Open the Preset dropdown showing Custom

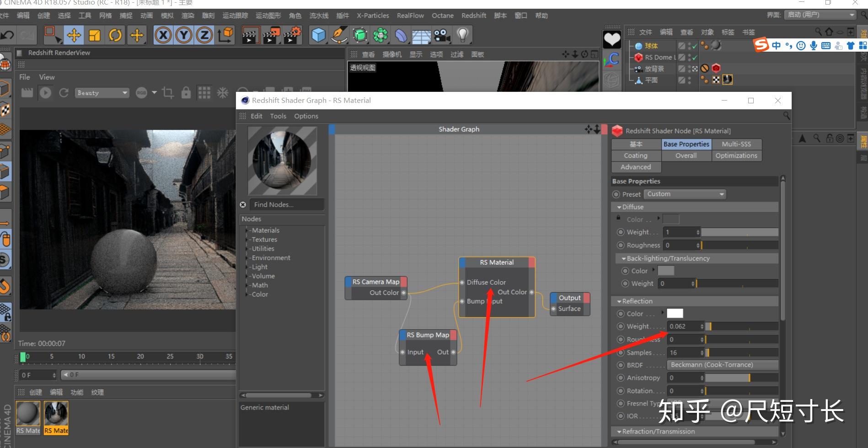pyautogui.click(x=684, y=194)
